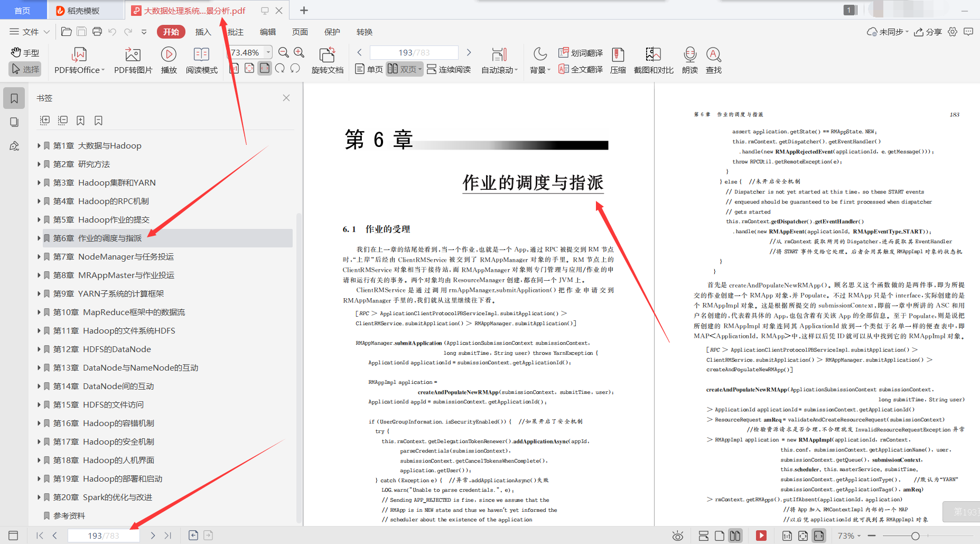980x544 pixels.
Task: Expand all bookmarks icon
Action: (45, 121)
